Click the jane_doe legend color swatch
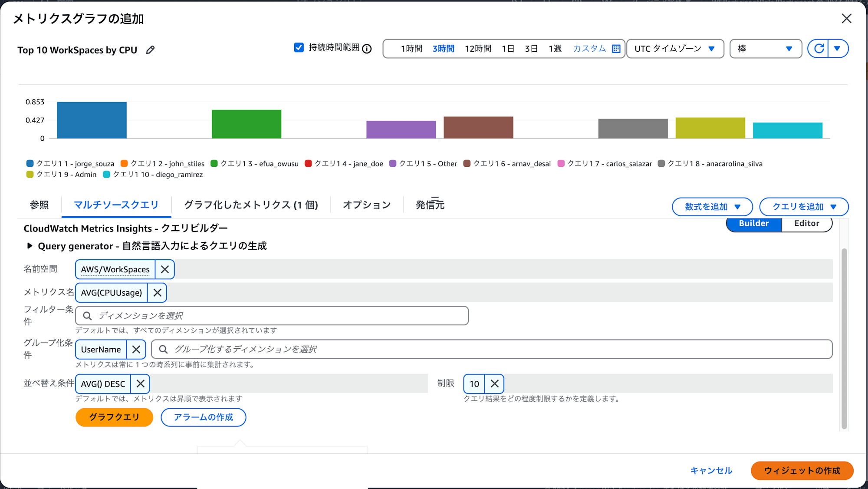This screenshot has width=868, height=489. pyautogui.click(x=308, y=164)
